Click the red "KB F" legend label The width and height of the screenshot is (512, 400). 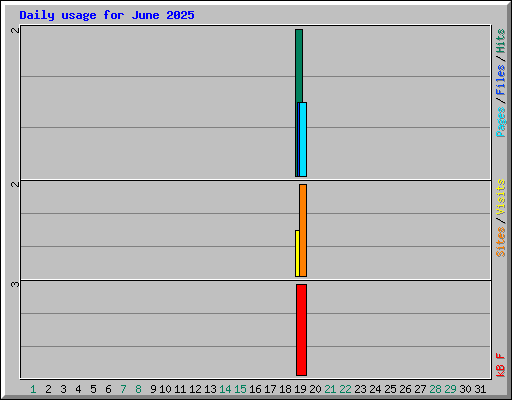coord(500,365)
